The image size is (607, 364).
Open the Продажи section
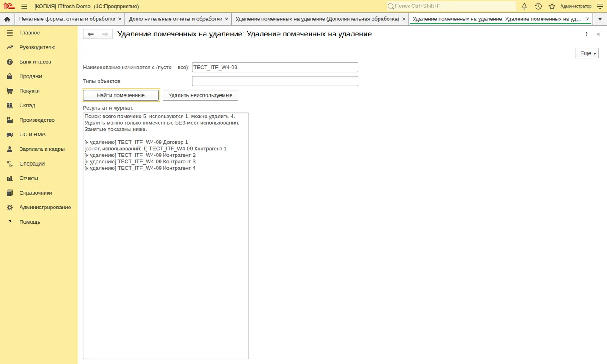39,76
